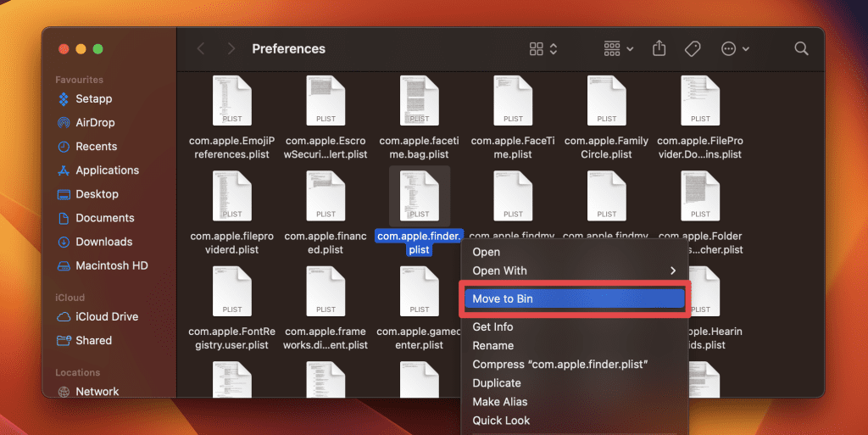Select com.apple.gamecenter.plist file icon
The width and height of the screenshot is (868, 435).
tap(419, 291)
